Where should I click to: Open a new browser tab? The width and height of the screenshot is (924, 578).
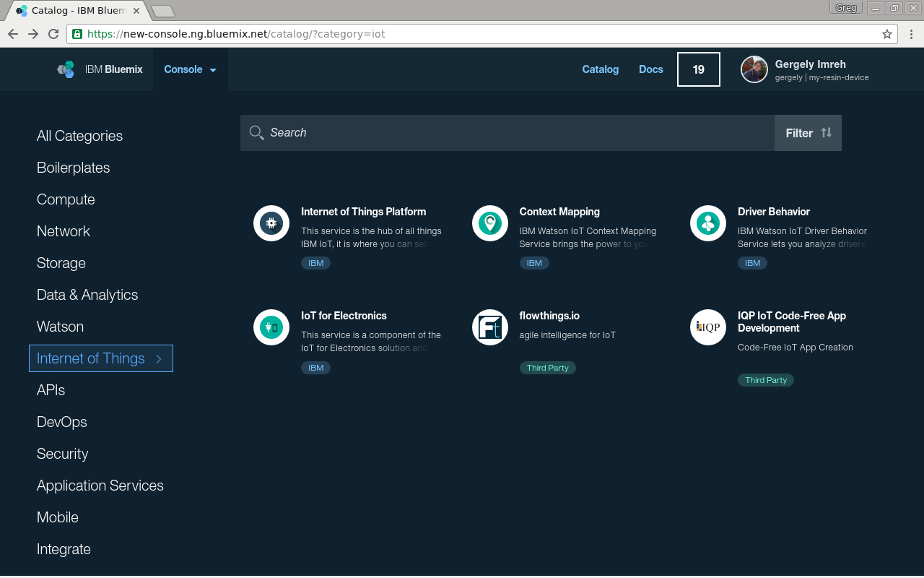[163, 11]
